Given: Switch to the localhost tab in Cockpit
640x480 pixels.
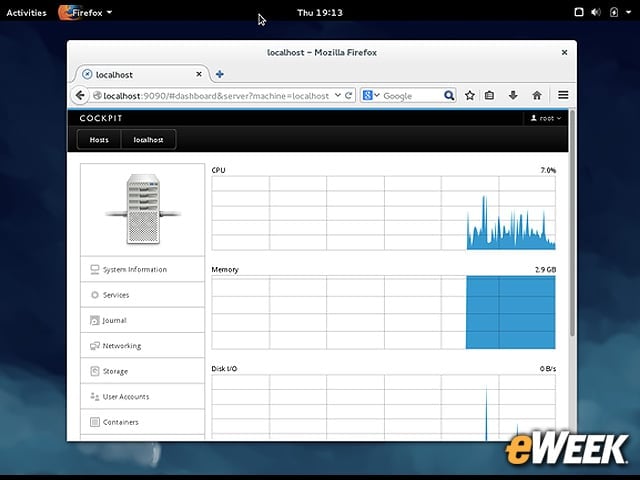Looking at the screenshot, I should (149, 140).
